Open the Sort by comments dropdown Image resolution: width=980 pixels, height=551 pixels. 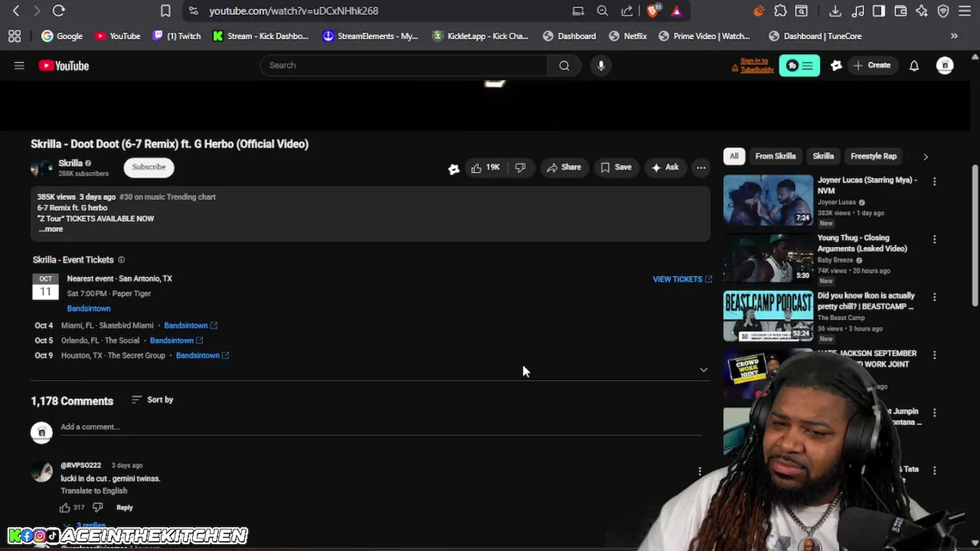click(152, 399)
